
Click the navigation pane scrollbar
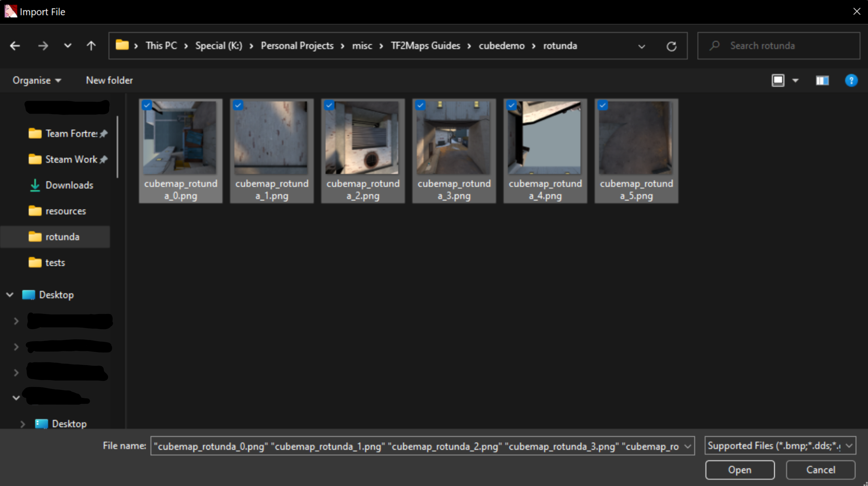[x=117, y=146]
